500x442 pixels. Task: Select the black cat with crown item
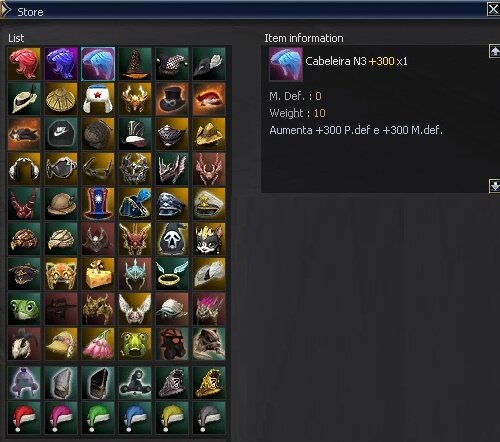[x=209, y=239]
